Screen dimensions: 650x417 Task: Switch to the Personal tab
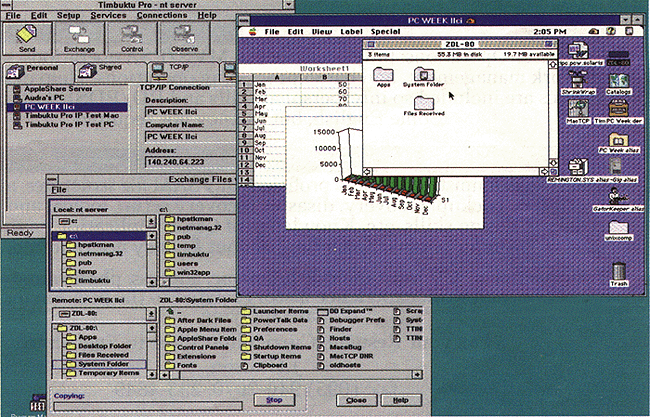[38, 71]
